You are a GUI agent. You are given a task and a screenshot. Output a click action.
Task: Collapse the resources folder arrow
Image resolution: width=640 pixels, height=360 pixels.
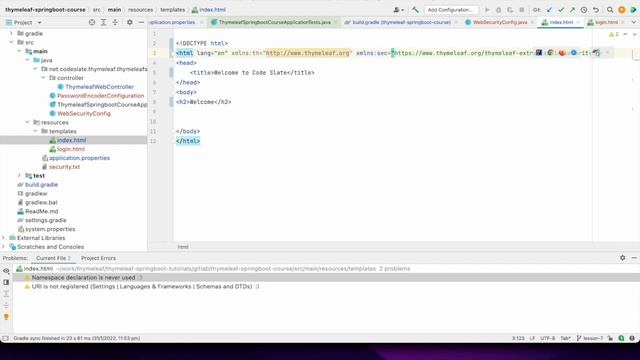(x=27, y=122)
